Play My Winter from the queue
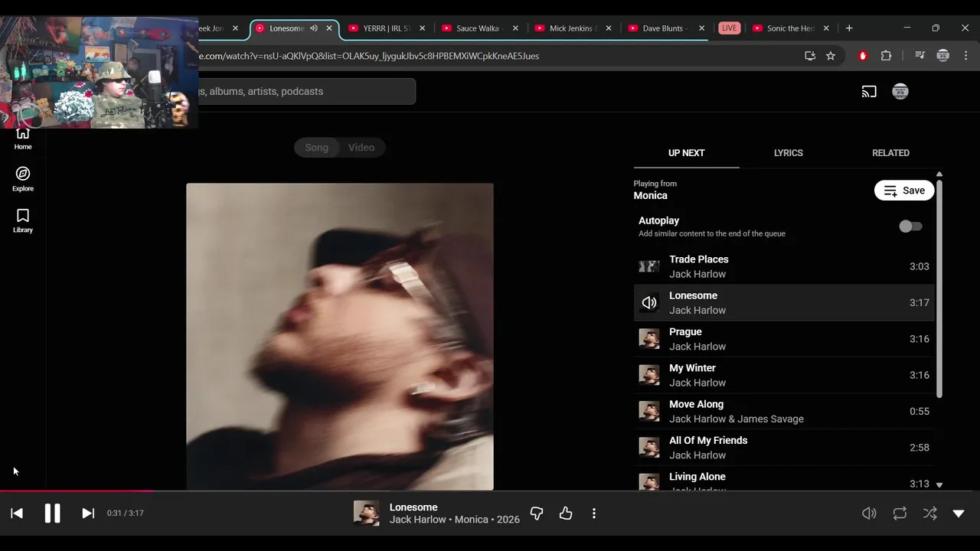980x551 pixels. 784,375
